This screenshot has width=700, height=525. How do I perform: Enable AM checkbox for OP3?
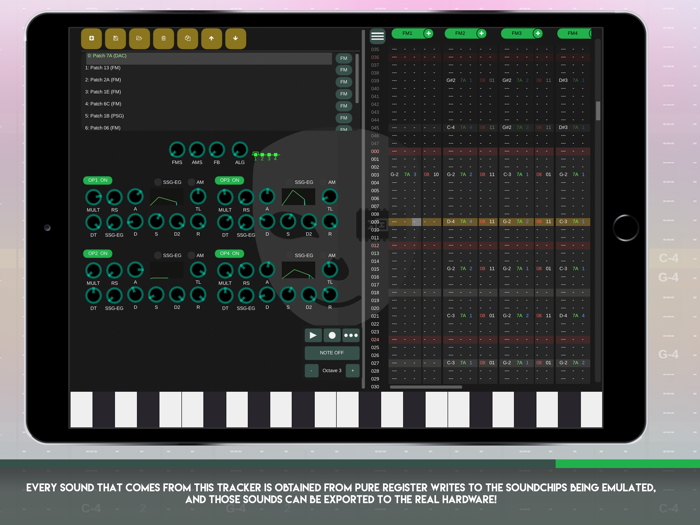[323, 182]
